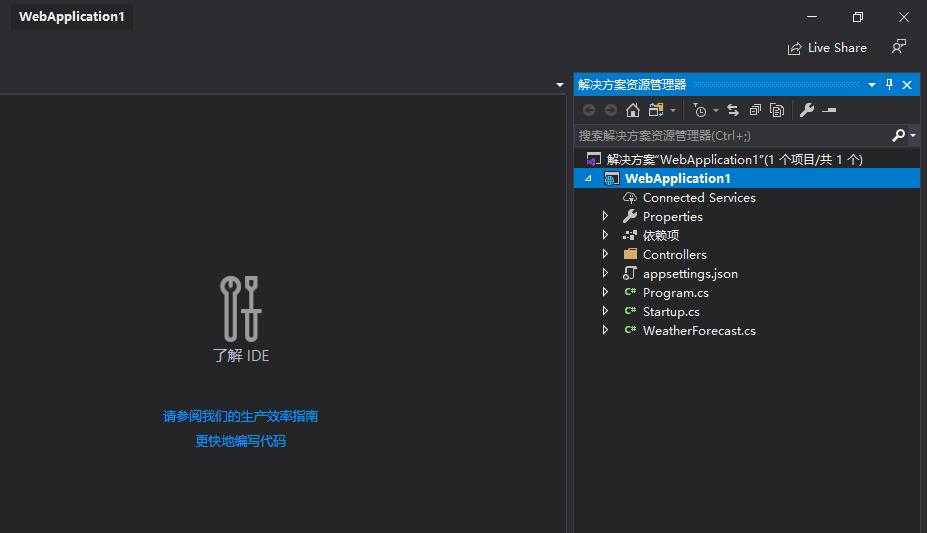Click the pending changes filter clock icon
Screen dimensions: 927x533
coord(699,110)
